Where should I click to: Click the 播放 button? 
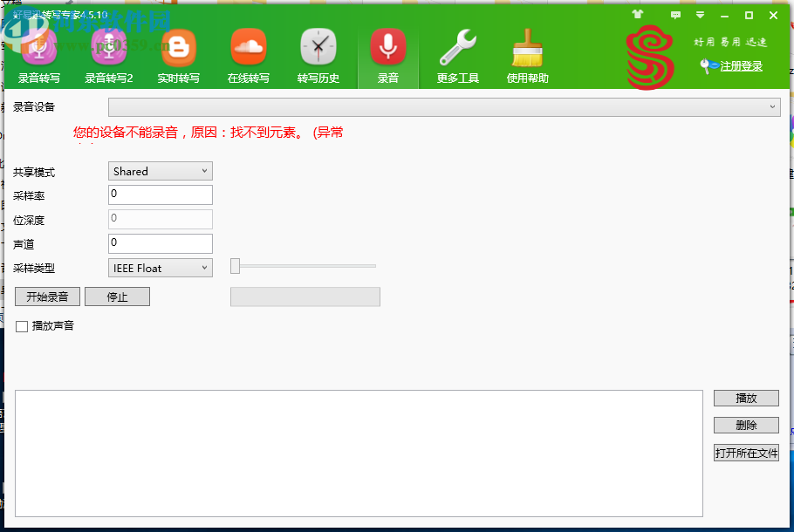click(746, 399)
